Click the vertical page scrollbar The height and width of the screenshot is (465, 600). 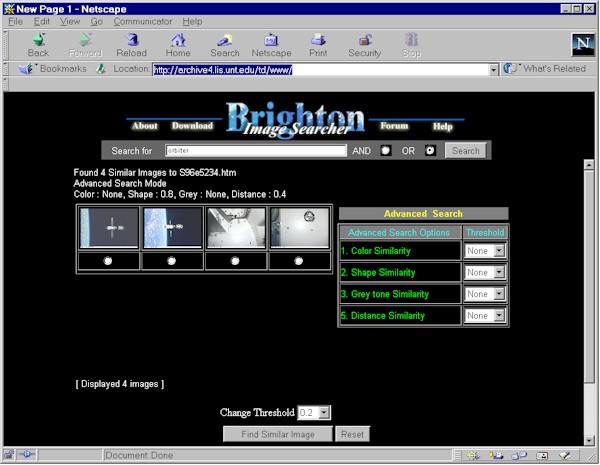588,250
